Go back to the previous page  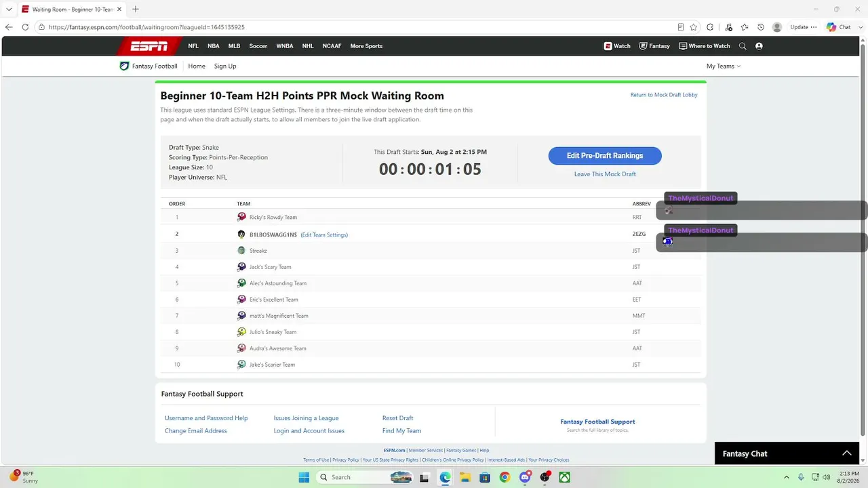9,27
